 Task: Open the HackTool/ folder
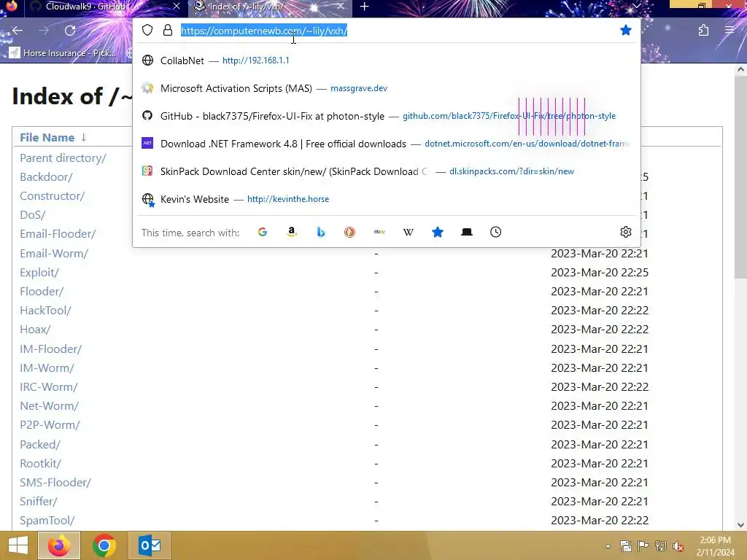click(45, 311)
